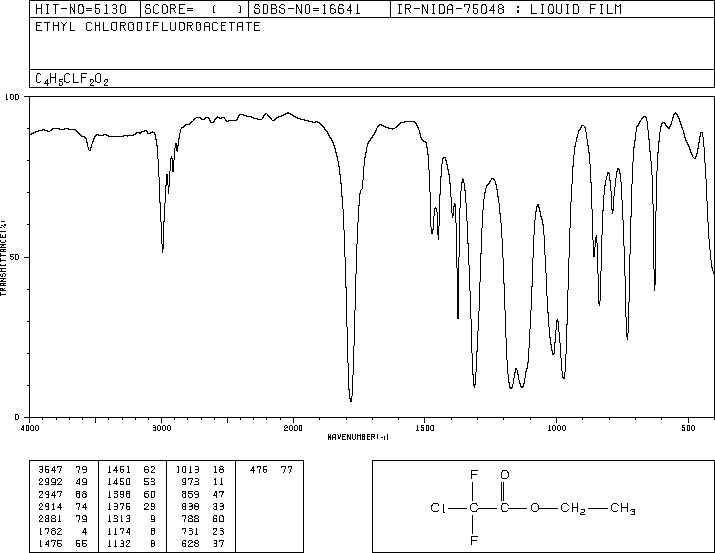Click the 3000 x-axis tick label

[x=161, y=428]
